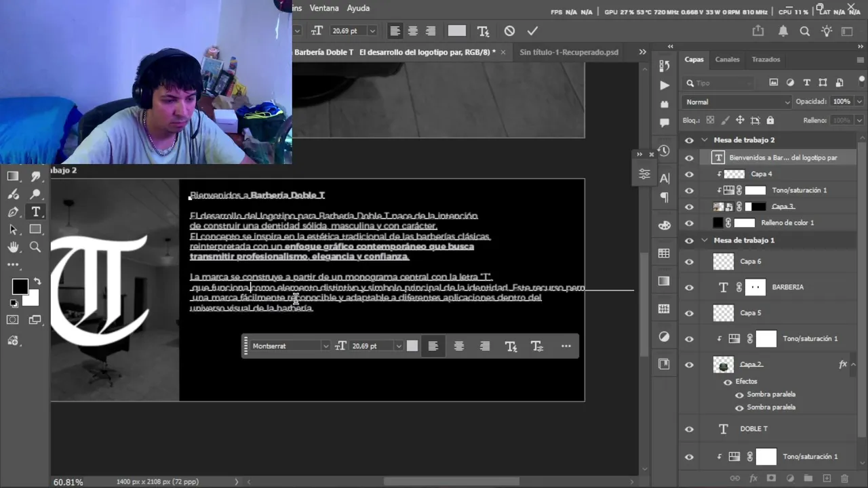Select the Smudge tool
The image size is (868, 488).
click(x=35, y=176)
